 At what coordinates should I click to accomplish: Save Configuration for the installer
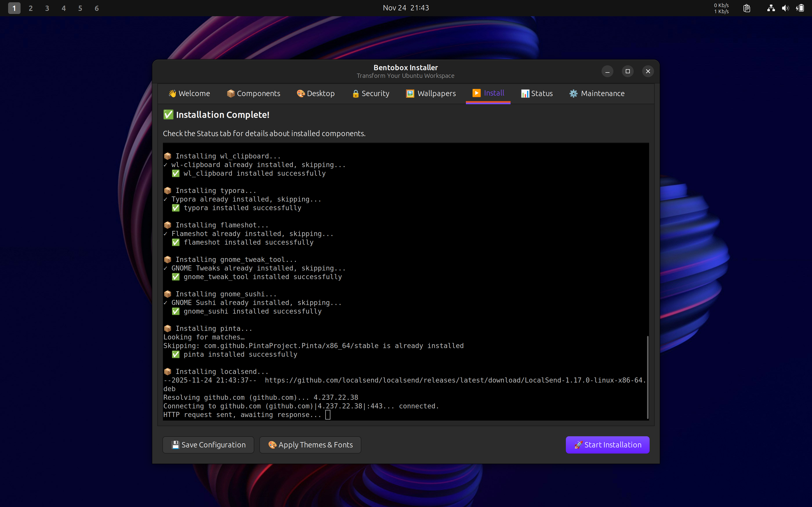[x=208, y=445]
